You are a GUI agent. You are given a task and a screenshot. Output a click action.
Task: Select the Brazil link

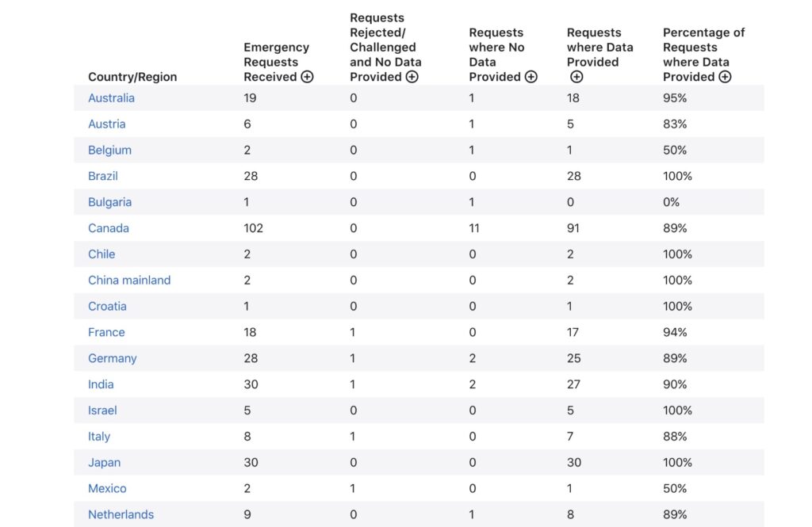tap(103, 176)
